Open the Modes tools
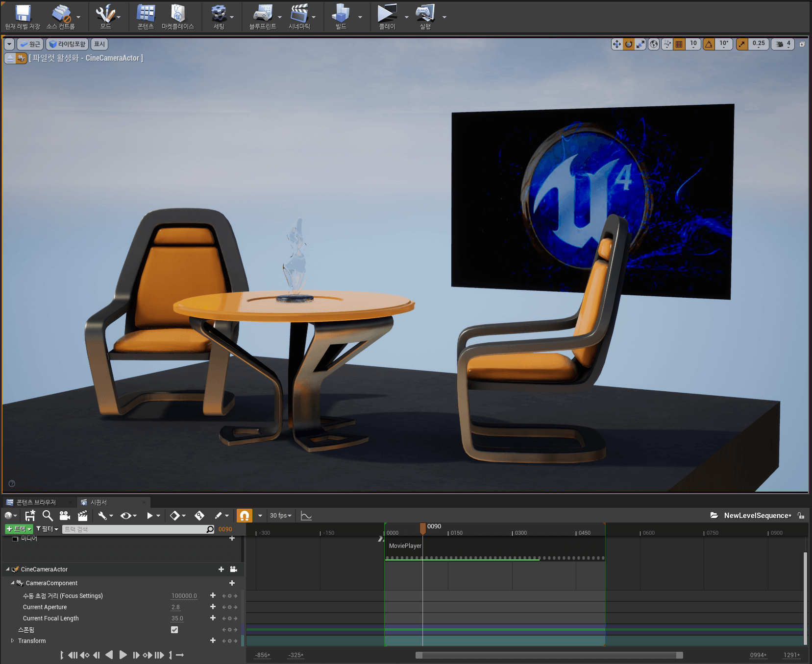 (105, 17)
